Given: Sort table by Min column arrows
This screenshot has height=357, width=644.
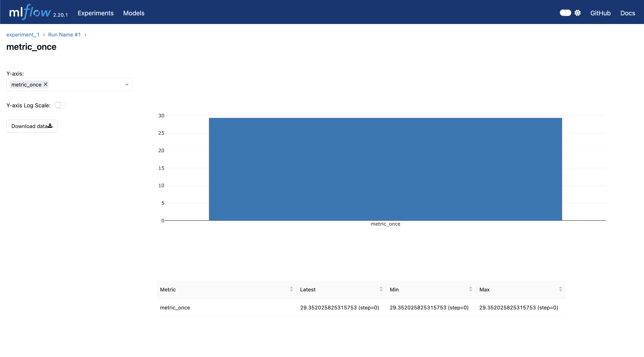Looking at the screenshot, I should pos(471,289).
